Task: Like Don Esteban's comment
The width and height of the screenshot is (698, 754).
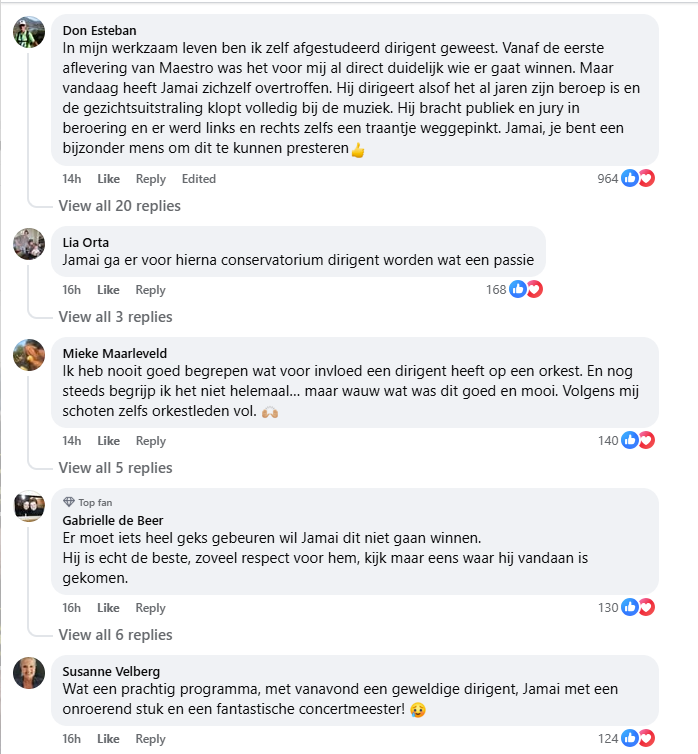Action: pos(108,179)
